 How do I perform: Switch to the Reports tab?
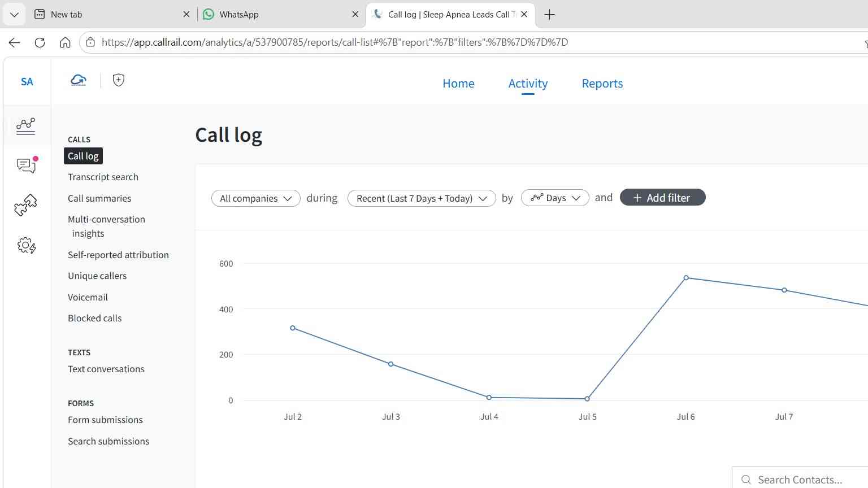pos(602,84)
